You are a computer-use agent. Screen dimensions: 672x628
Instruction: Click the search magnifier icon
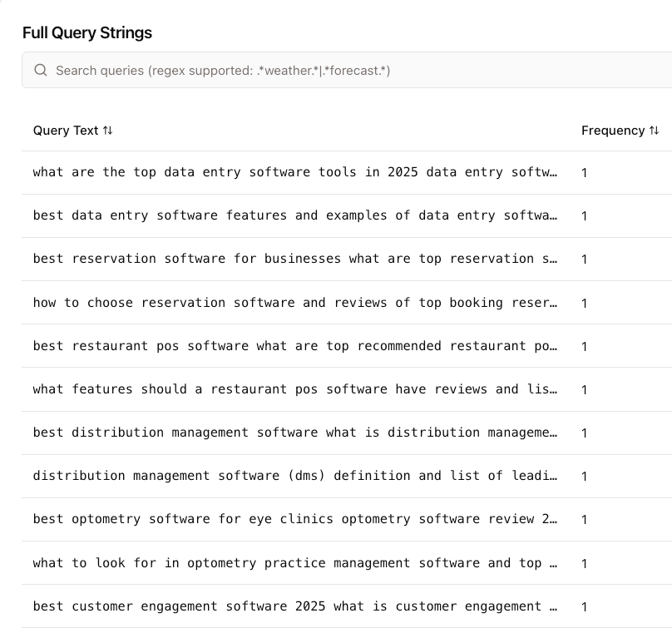[41, 71]
